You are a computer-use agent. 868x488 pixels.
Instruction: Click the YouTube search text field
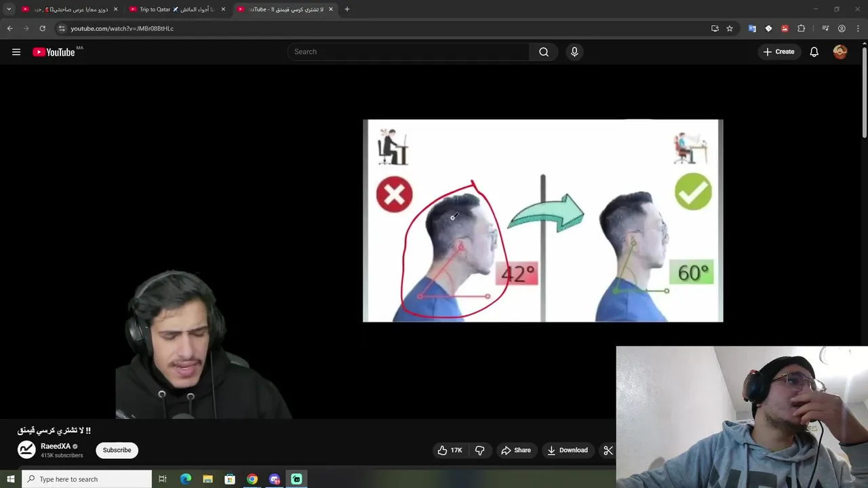pyautogui.click(x=409, y=52)
